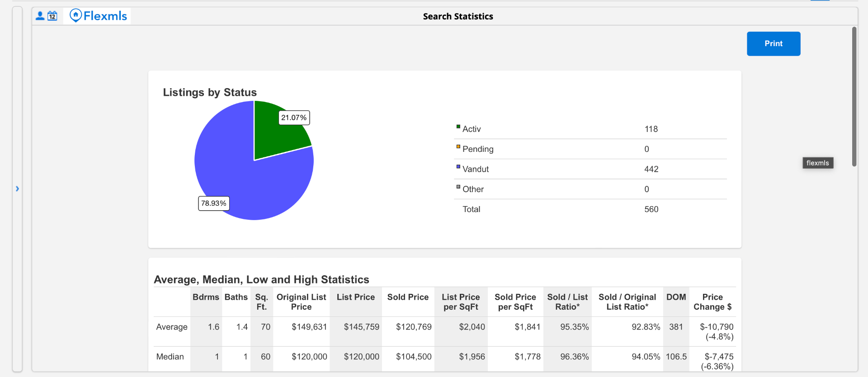Select the Other legend label
868x377 pixels.
point(473,189)
